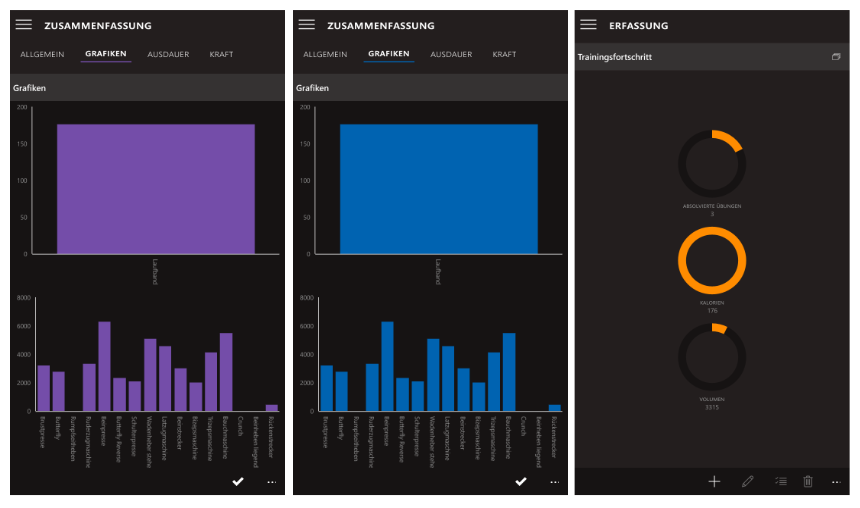This screenshot has height=508, width=860.
Task: Open KRAFT tab on blue screen
Action: coord(505,54)
